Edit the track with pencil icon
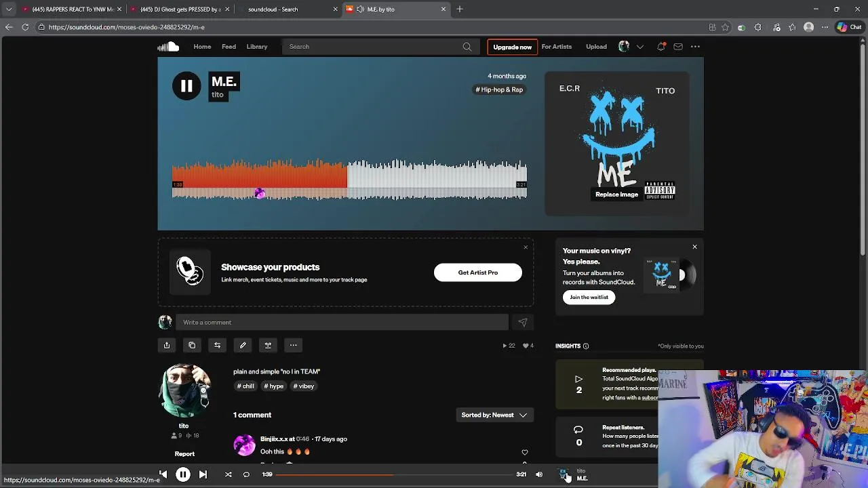Image resolution: width=868 pixels, height=488 pixels. 243,345
